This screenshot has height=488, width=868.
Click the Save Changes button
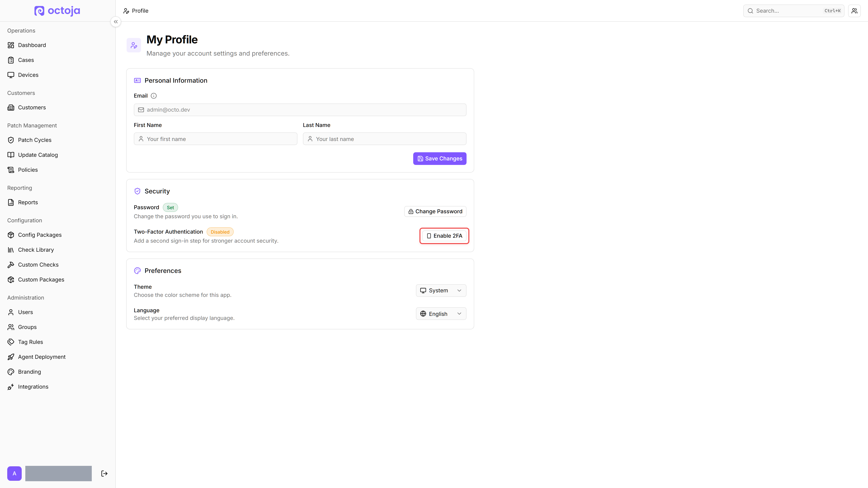(x=440, y=159)
